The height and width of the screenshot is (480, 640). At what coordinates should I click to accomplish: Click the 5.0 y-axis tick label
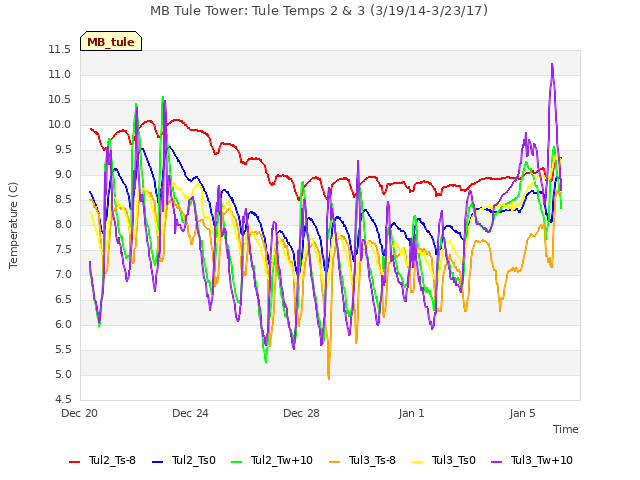[x=63, y=375]
